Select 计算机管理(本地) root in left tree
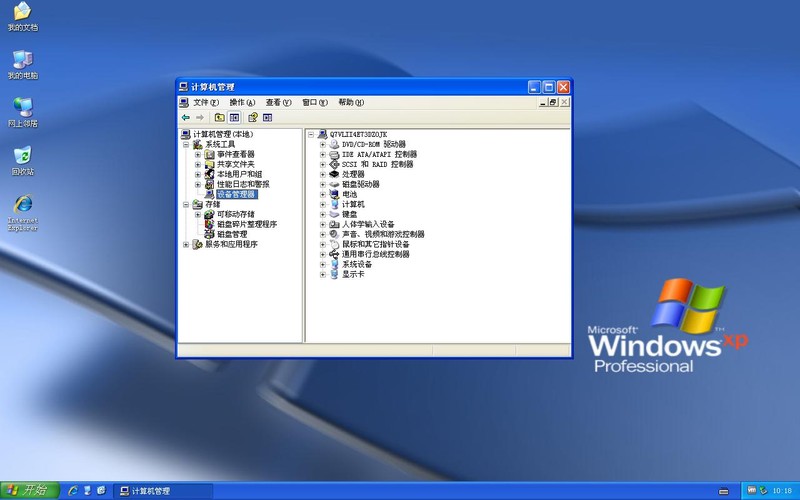 coord(223,134)
